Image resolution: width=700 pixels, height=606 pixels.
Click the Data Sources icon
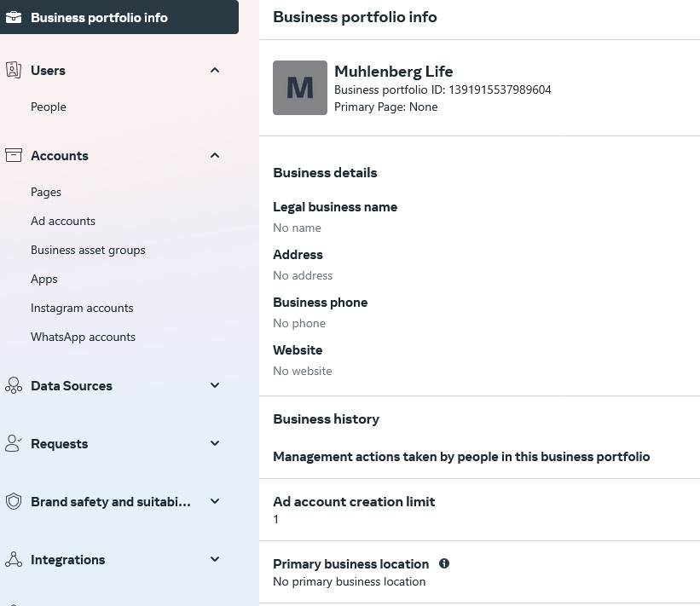[x=14, y=385]
